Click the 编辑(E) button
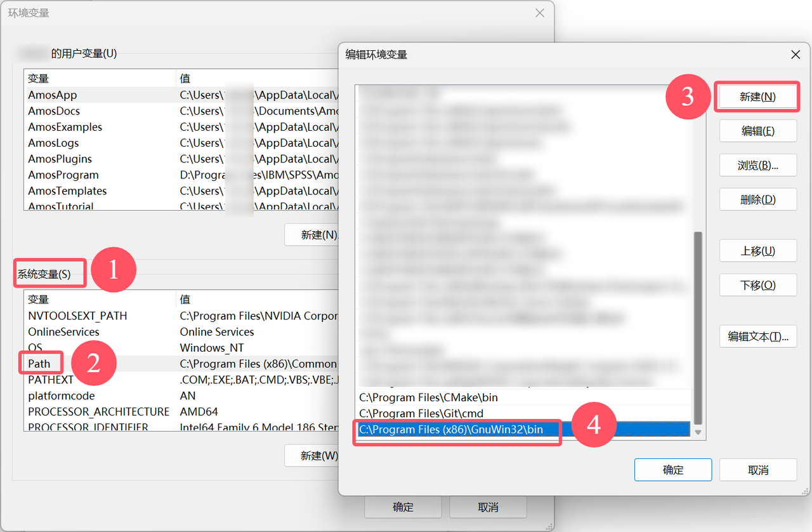 coord(757,131)
